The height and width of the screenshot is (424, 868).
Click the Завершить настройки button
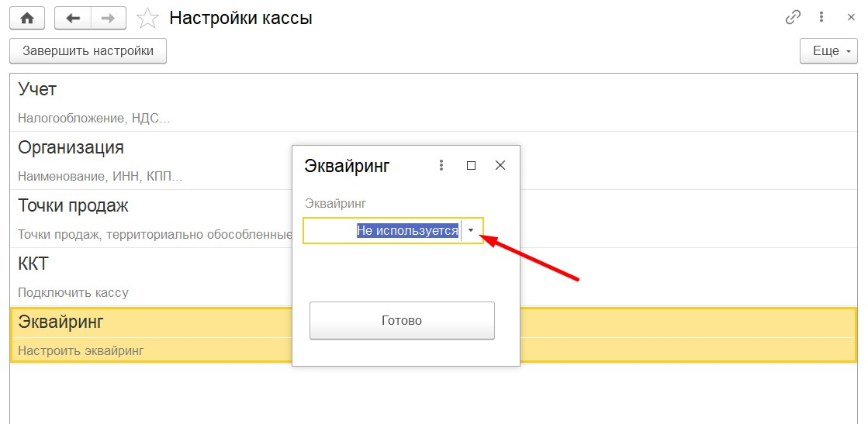point(88,51)
